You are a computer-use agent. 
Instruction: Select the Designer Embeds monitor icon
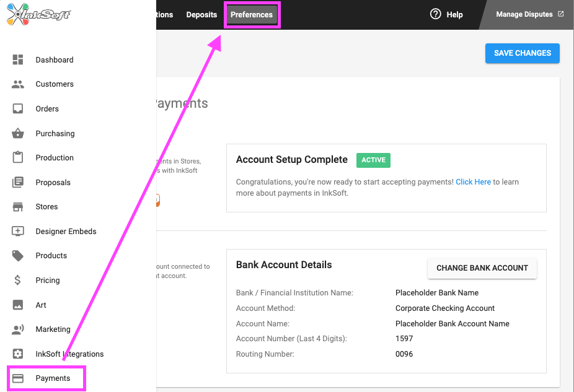point(18,232)
